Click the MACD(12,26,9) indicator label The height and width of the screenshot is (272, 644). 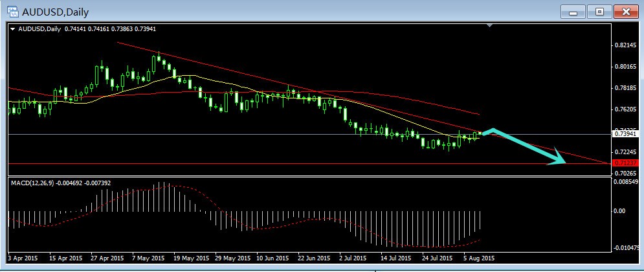(60, 183)
